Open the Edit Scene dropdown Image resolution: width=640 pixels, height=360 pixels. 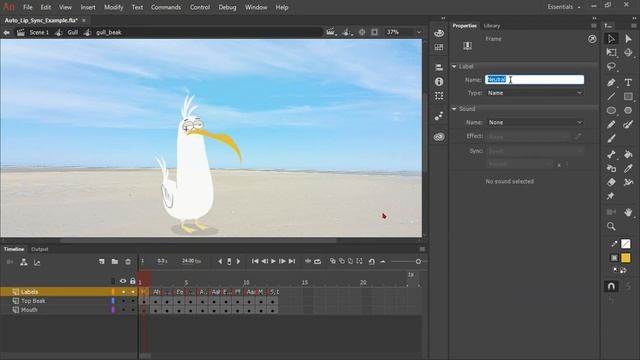tap(331, 32)
